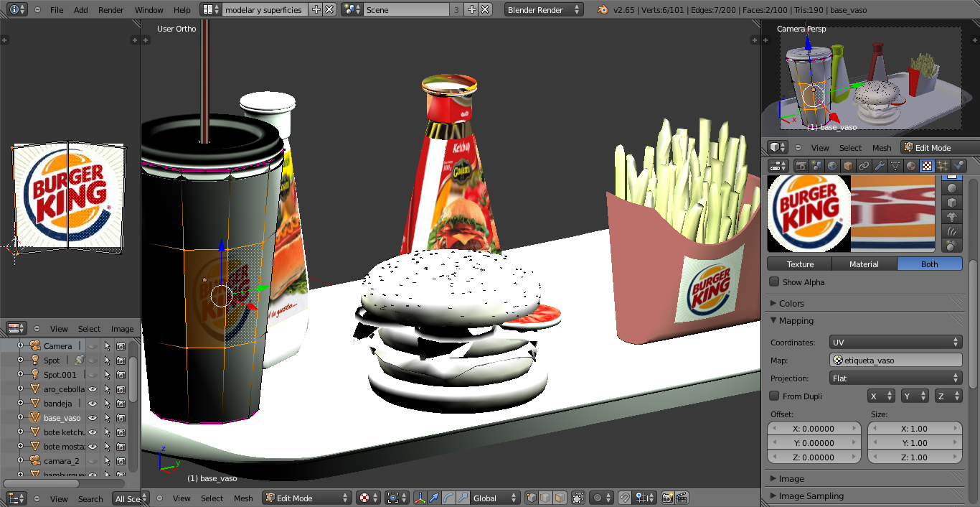Set texture preview to large sphere with sky
The height and width of the screenshot is (507, 980).
point(952,246)
